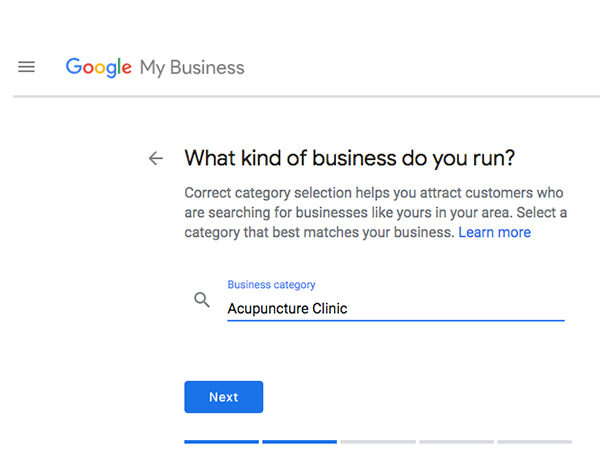Open the Learn more link

(x=494, y=232)
